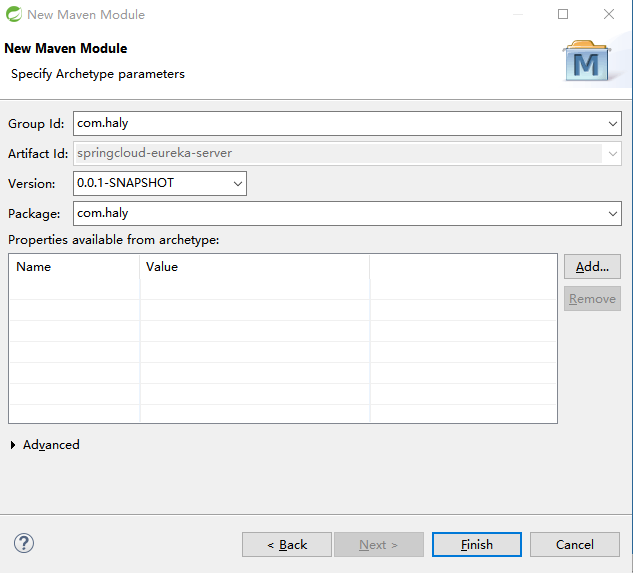This screenshot has width=633, height=573.
Task: Click the help question mark icon
Action: click(24, 543)
